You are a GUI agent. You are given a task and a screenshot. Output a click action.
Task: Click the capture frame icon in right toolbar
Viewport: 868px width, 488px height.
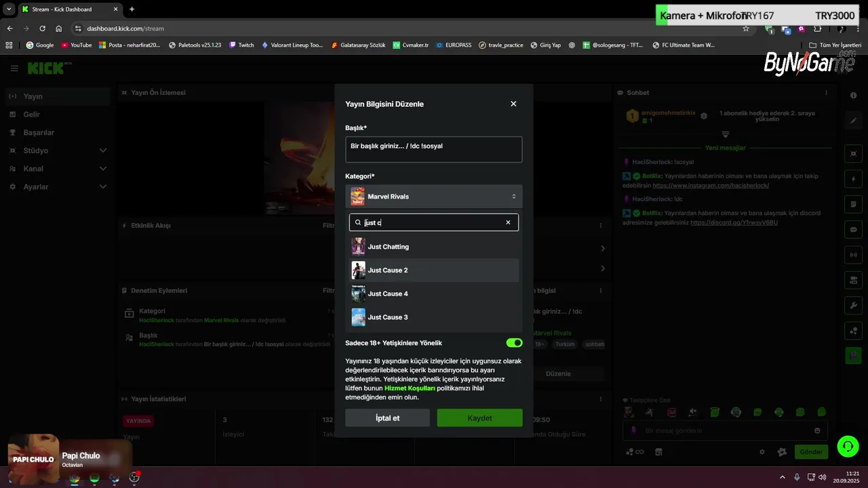click(853, 154)
